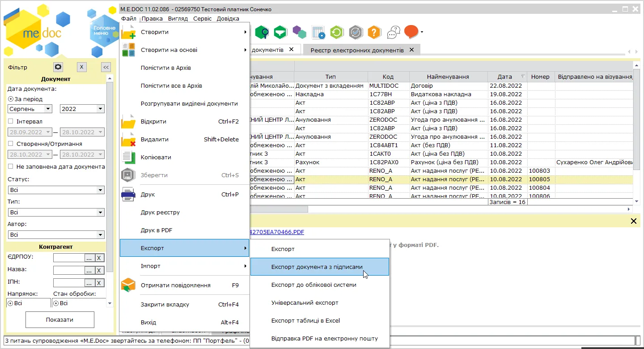Select Закрити вкладку menu item
The height and width of the screenshot is (349, 644).
pyautogui.click(x=184, y=305)
